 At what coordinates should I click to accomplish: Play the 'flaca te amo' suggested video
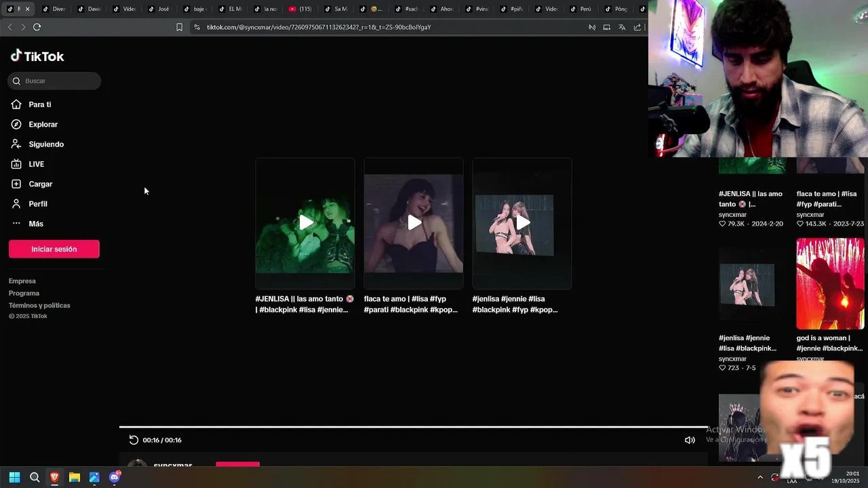pyautogui.click(x=414, y=223)
